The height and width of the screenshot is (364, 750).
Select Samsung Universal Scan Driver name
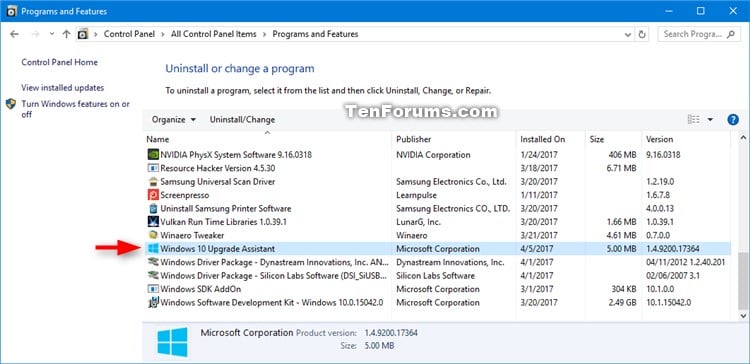218,182
